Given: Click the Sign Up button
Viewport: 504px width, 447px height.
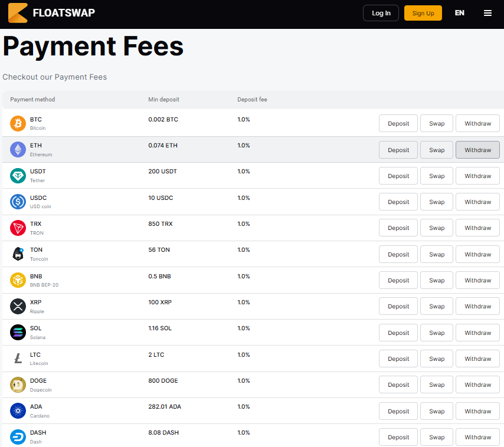Looking at the screenshot, I should [x=423, y=13].
